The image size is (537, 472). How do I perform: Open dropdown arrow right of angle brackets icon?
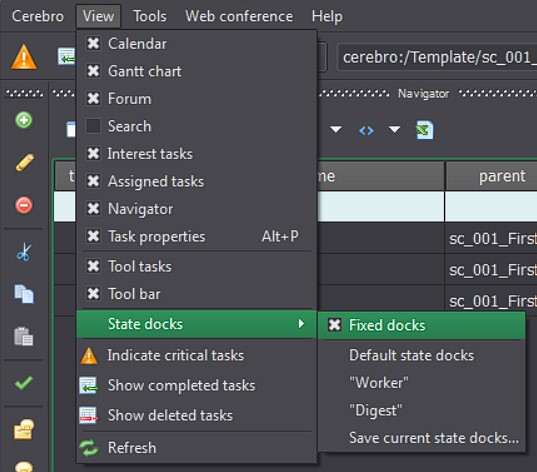(394, 130)
